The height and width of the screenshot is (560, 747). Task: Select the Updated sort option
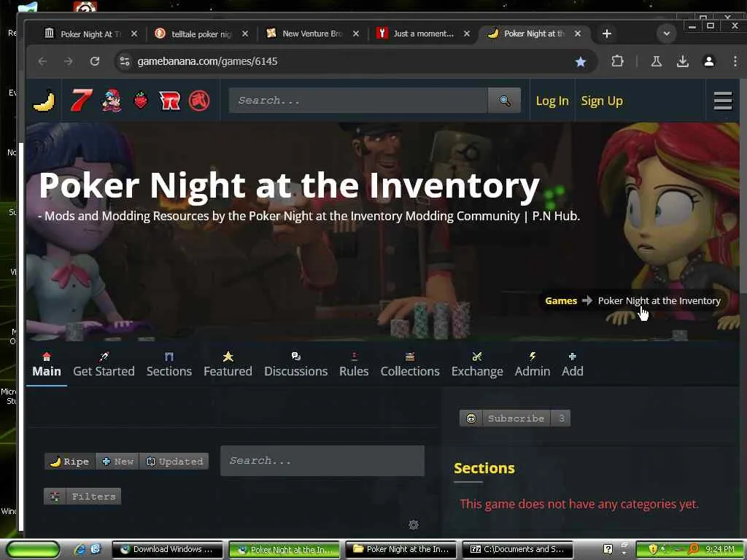(174, 461)
